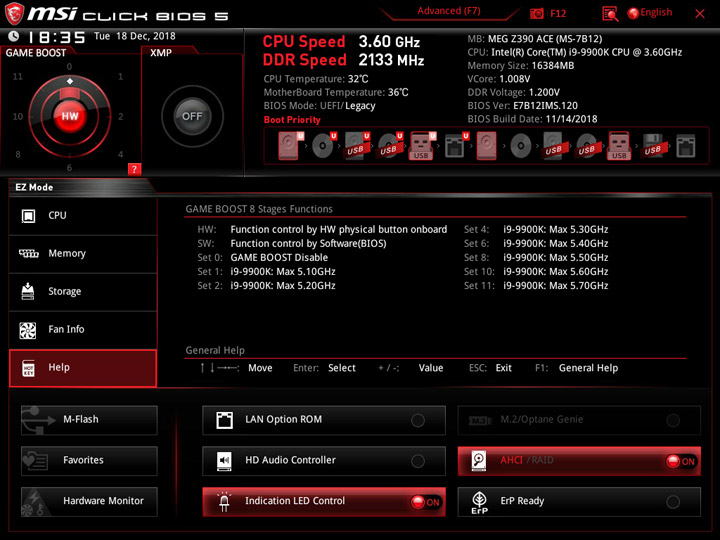This screenshot has height=540, width=720.
Task: Open the BIOS search magnifier icon
Action: point(610,14)
